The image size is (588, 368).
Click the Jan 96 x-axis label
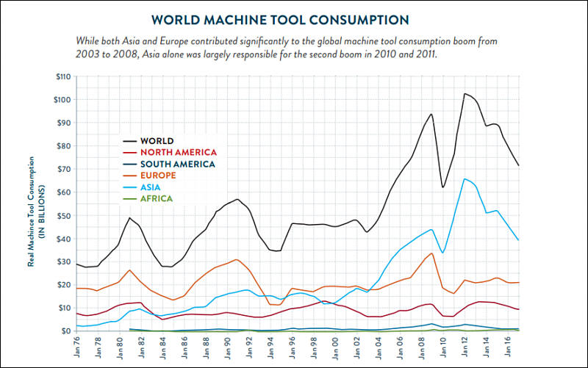pyautogui.click(x=293, y=347)
